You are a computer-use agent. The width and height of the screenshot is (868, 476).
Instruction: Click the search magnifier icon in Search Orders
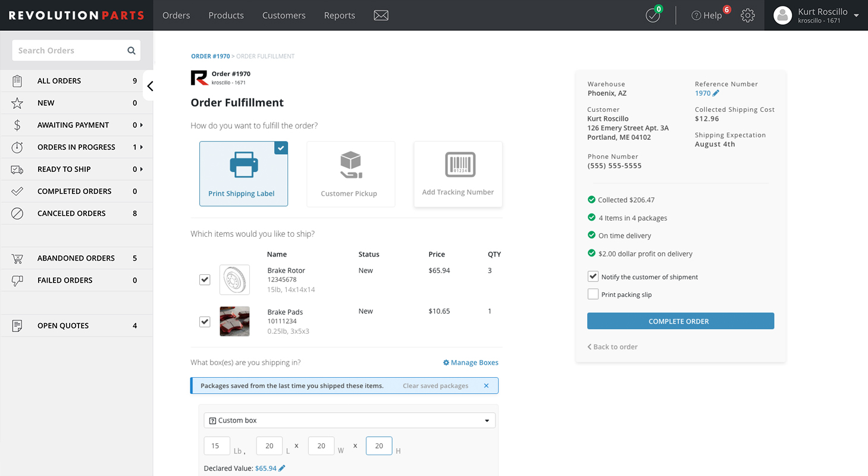tap(131, 51)
